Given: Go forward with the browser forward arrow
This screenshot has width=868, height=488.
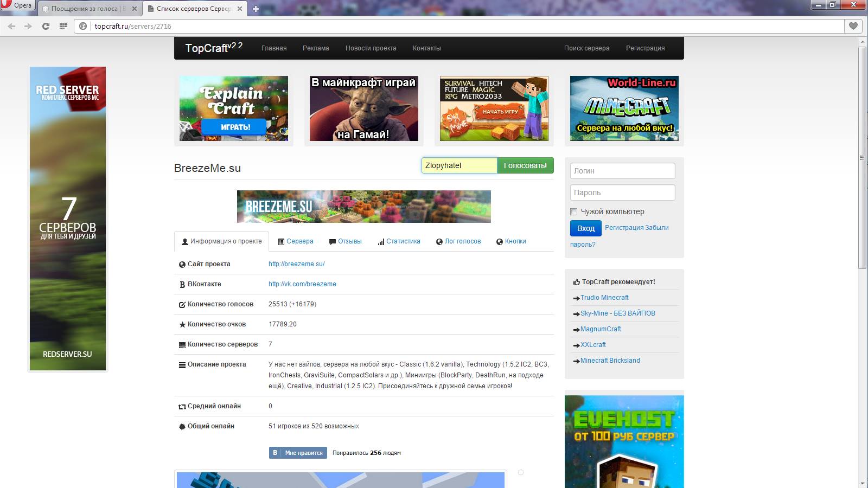Looking at the screenshot, I should click(28, 26).
